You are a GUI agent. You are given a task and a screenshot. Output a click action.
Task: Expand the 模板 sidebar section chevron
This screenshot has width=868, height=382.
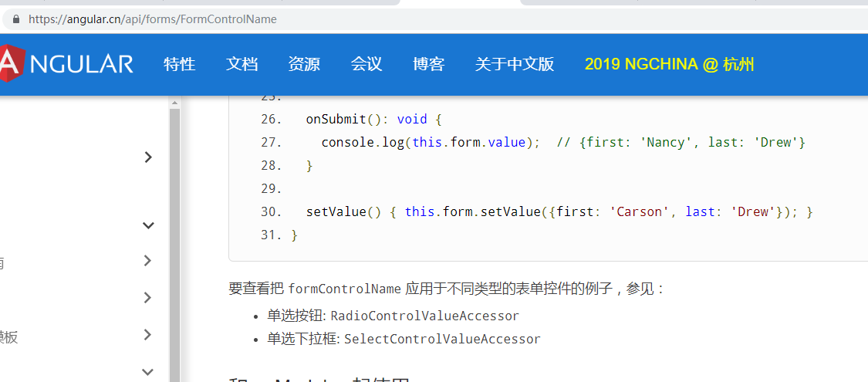[148, 335]
